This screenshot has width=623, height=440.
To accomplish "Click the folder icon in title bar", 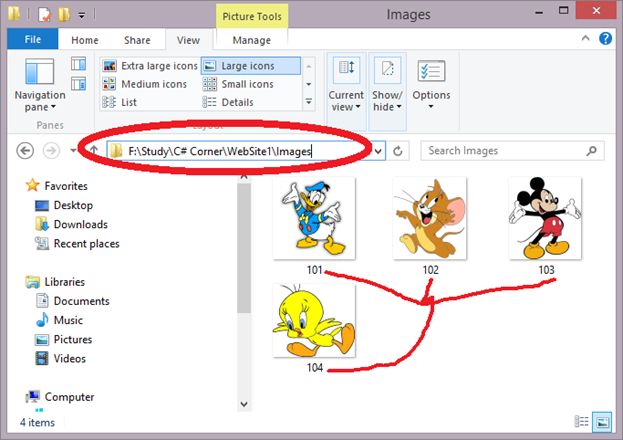I will [x=14, y=14].
